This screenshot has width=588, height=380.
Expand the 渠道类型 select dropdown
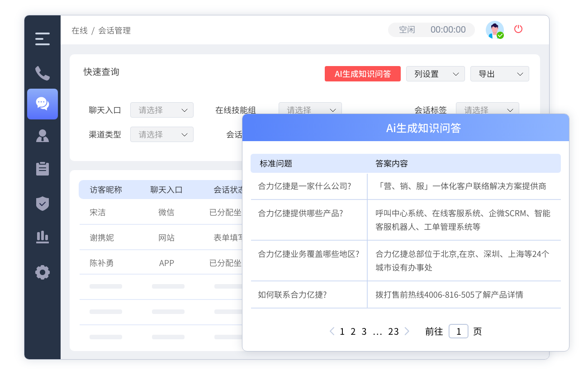point(162,134)
